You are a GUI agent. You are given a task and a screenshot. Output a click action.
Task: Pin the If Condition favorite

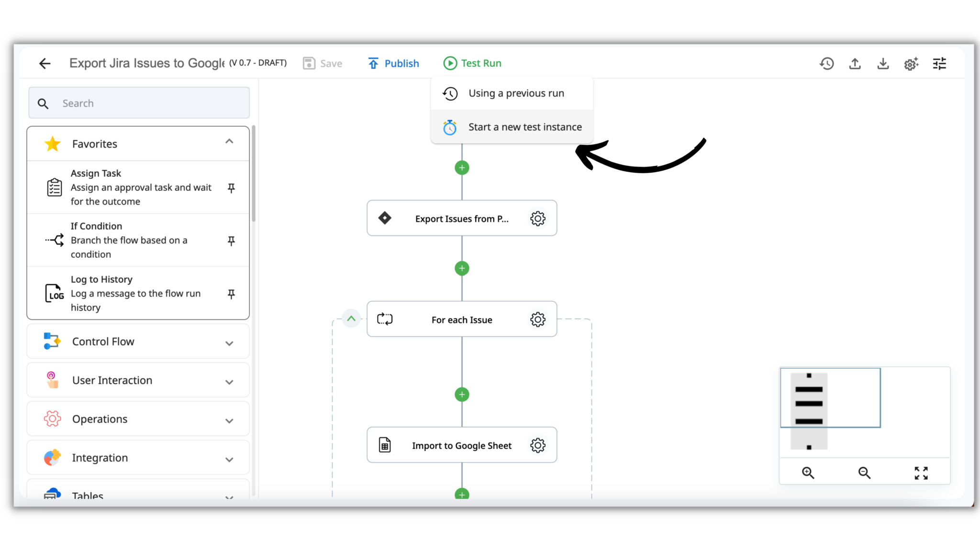(231, 241)
